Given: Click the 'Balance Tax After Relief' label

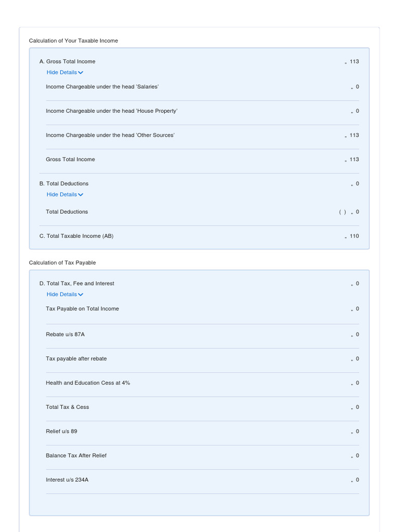Looking at the screenshot, I should tap(76, 456).
